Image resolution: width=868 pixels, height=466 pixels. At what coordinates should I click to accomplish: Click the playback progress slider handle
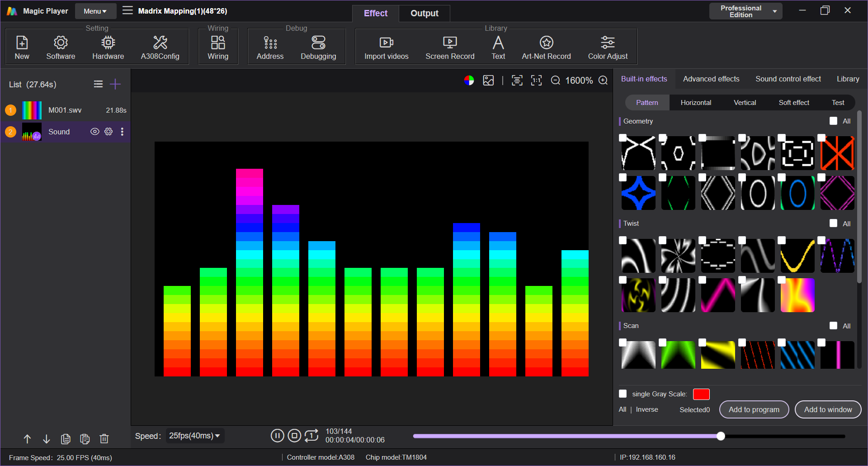pos(721,436)
